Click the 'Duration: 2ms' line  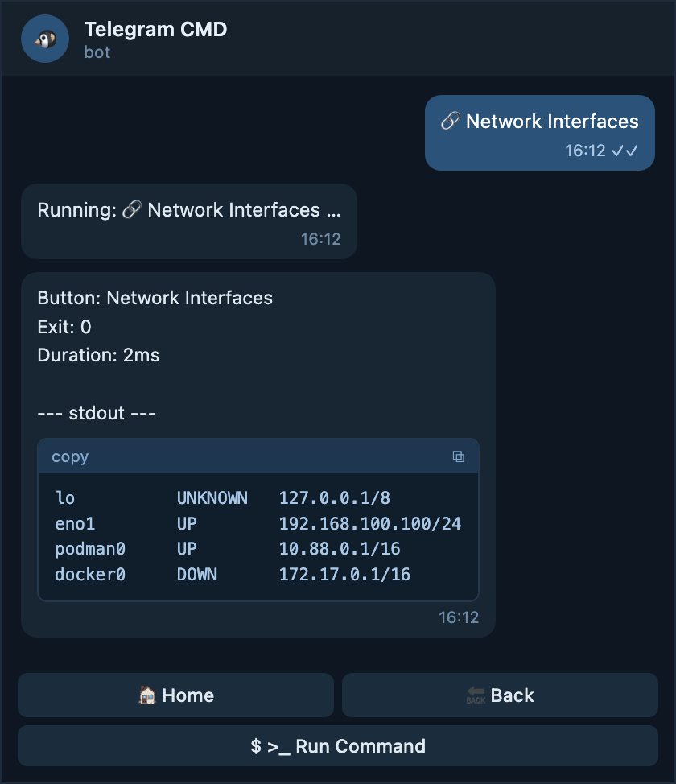coord(98,356)
